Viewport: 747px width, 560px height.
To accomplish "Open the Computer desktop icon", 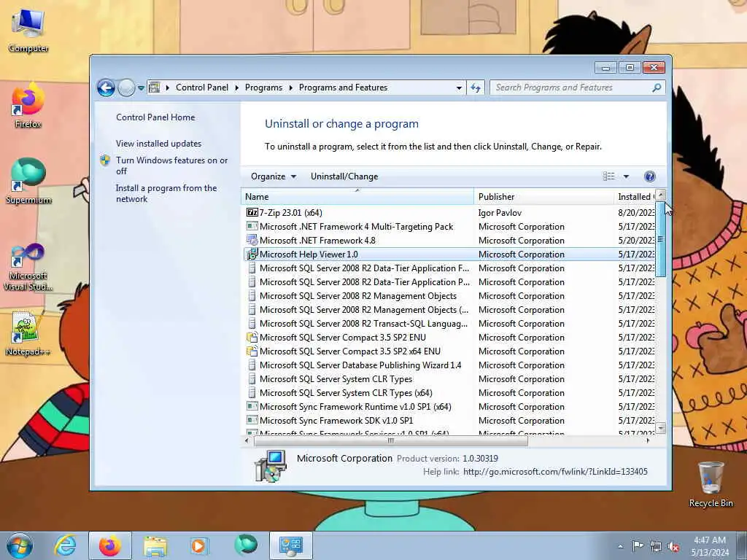I will [28, 31].
